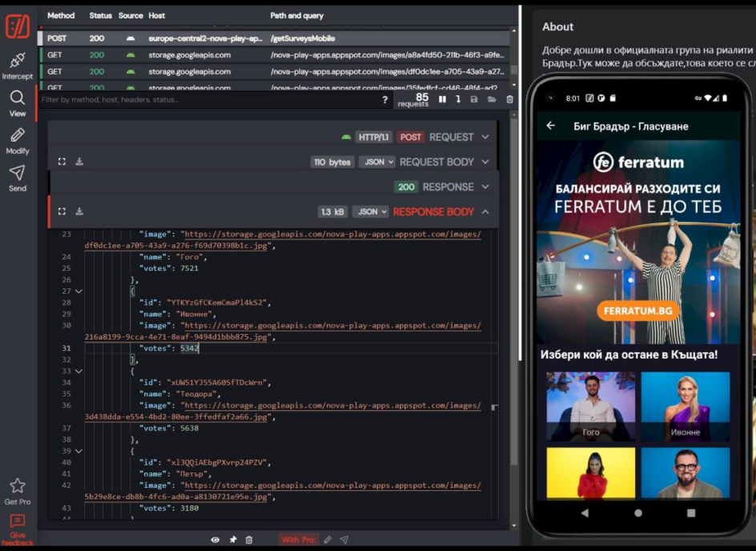Go back using phone header arrow

click(550, 126)
